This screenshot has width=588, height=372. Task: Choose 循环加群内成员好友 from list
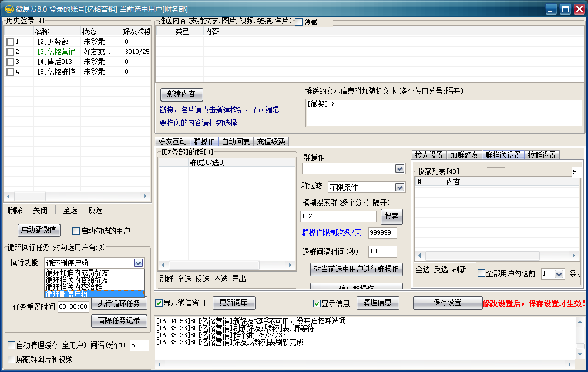pos(94,273)
